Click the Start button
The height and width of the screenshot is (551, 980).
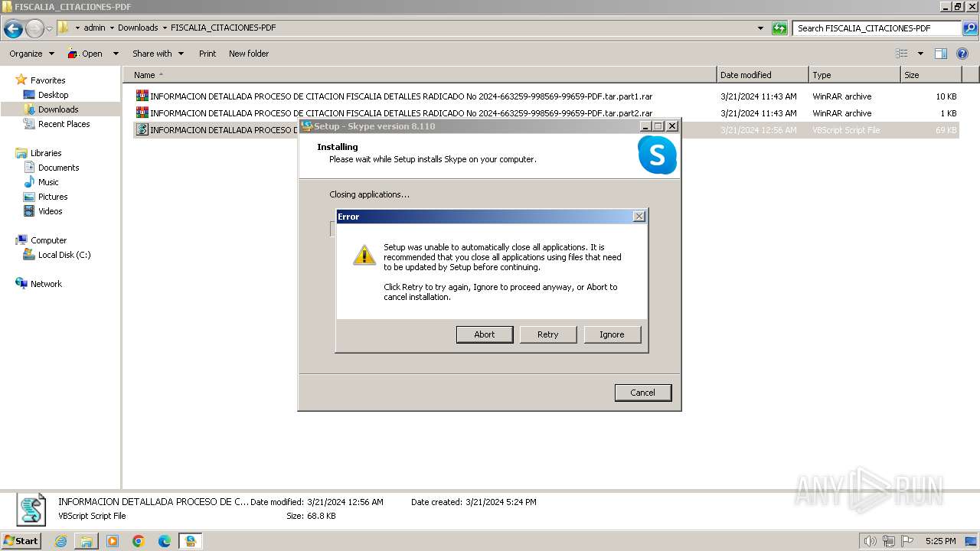coord(21,540)
